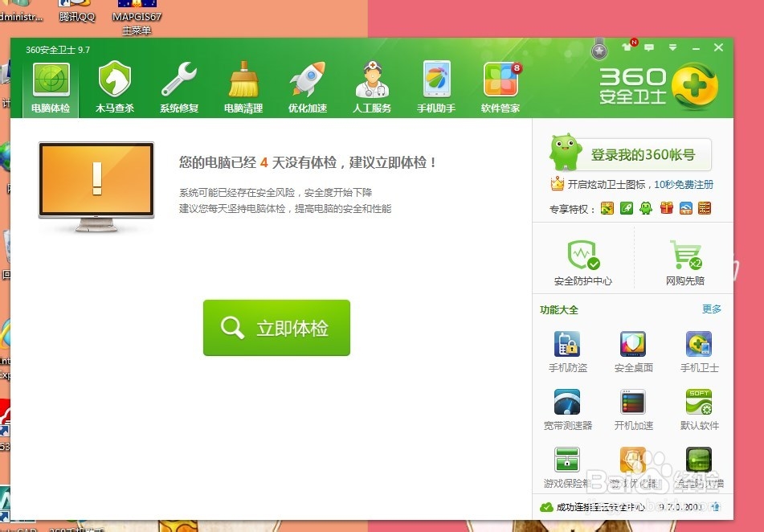Open 网购先赔 shopping cart icon
Image resolution: width=764 pixels, height=532 pixels.
[685, 262]
